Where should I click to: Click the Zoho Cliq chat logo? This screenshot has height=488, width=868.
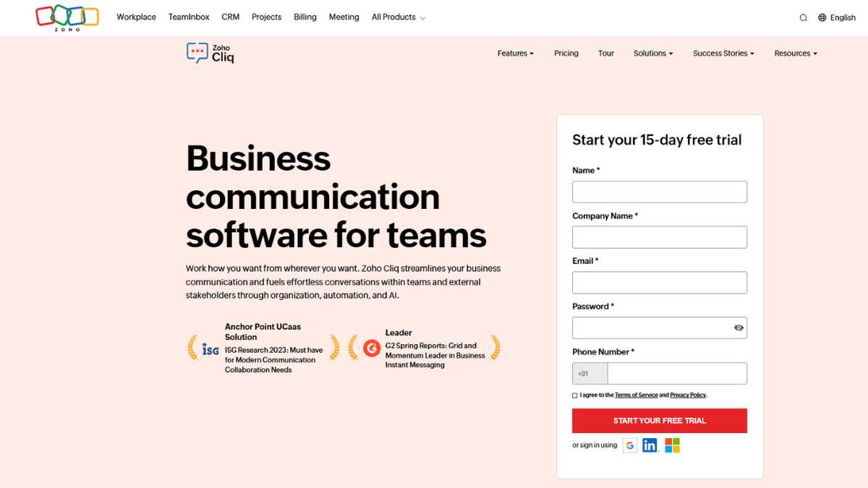(x=210, y=53)
